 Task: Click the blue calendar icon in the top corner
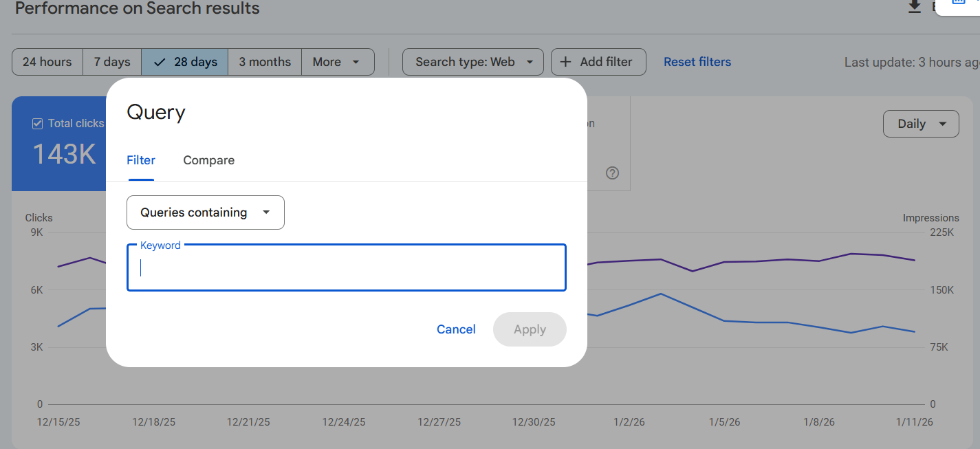[958, 3]
